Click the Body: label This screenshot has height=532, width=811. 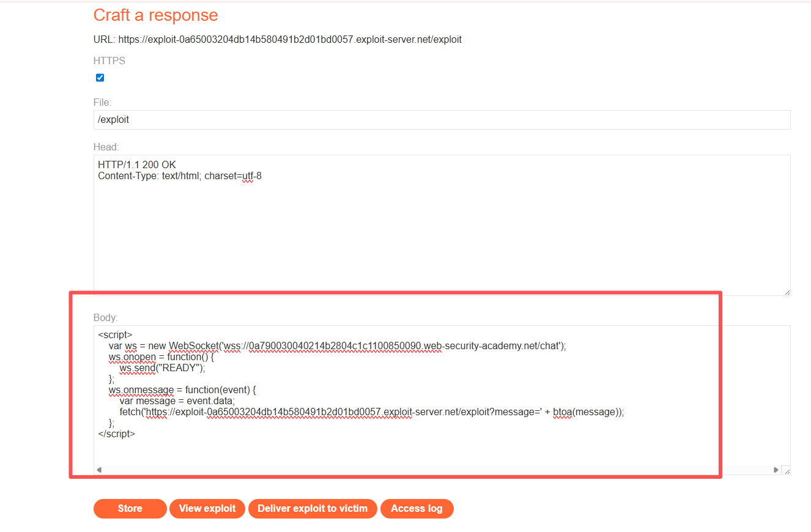pyautogui.click(x=106, y=318)
